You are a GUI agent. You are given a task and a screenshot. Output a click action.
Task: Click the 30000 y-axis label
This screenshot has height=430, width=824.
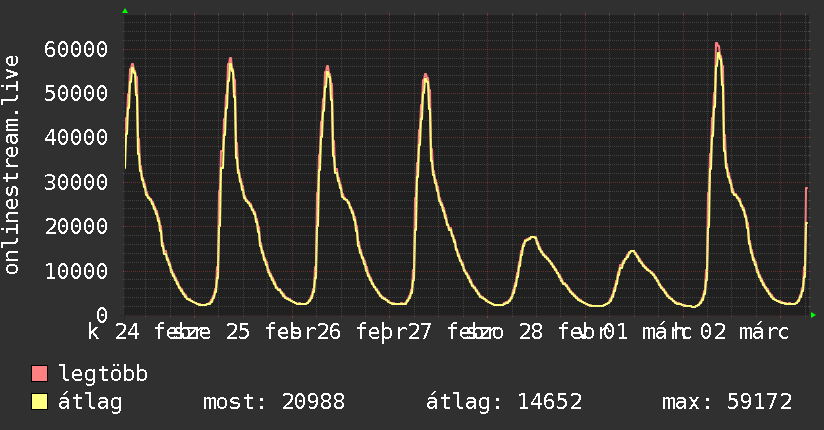tap(76, 182)
